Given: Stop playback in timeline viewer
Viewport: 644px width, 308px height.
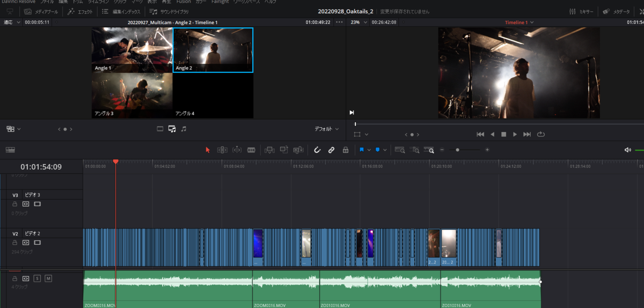Looking at the screenshot, I should pyautogui.click(x=503, y=134).
